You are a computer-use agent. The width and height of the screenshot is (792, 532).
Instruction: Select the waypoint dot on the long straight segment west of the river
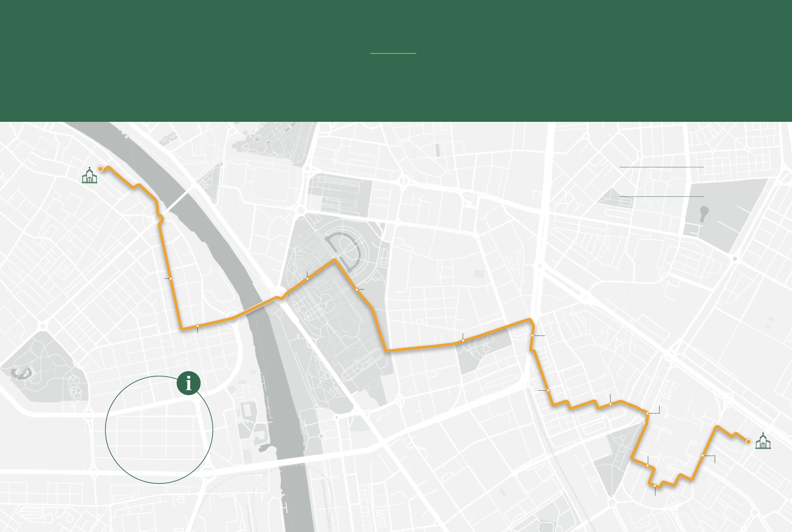point(170,278)
